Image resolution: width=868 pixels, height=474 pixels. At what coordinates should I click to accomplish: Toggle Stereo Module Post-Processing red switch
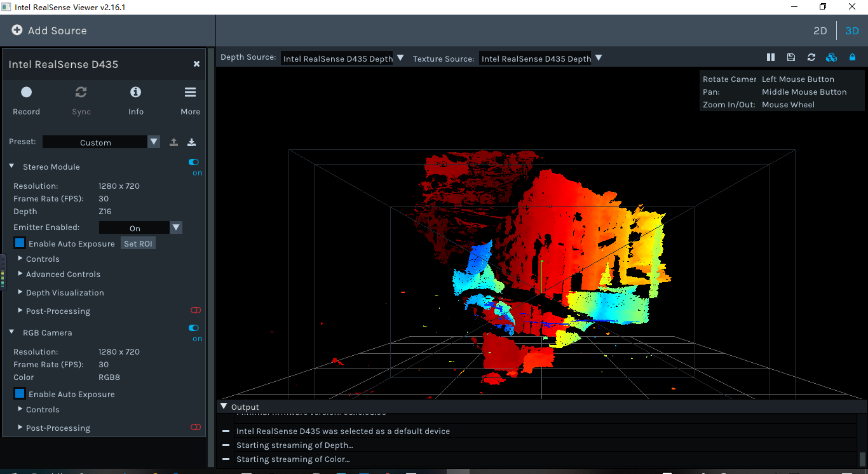click(196, 310)
